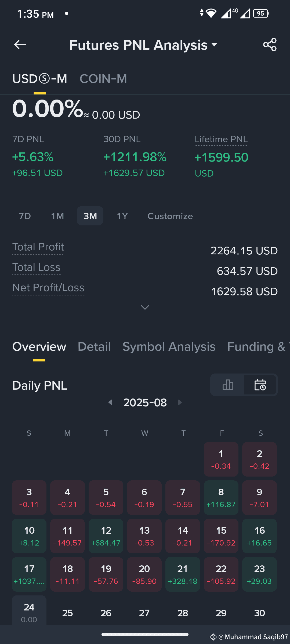Open the share icon
Image resolution: width=290 pixels, height=644 pixels.
coord(270,45)
